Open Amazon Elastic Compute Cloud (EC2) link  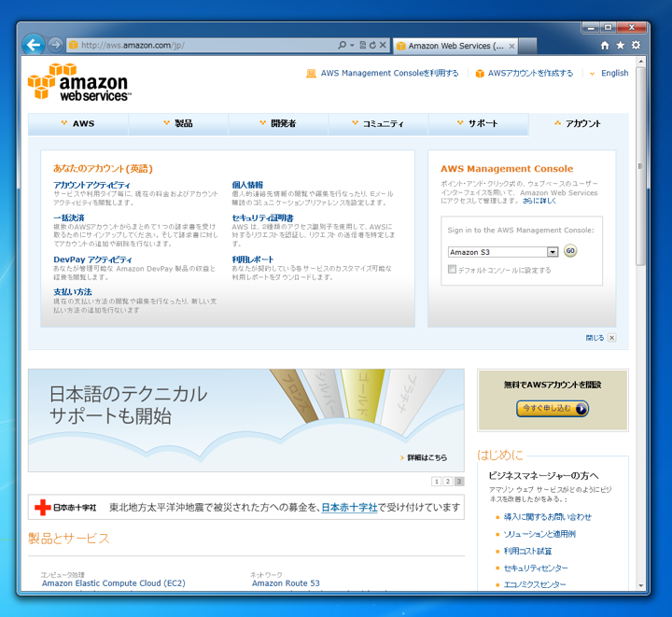coord(114,583)
